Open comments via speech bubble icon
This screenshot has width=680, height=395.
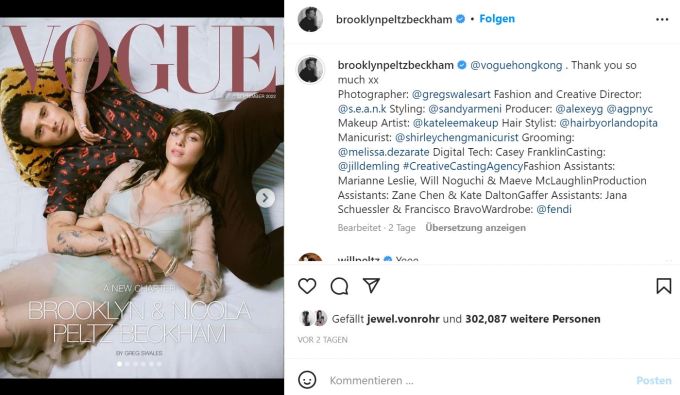(x=339, y=286)
